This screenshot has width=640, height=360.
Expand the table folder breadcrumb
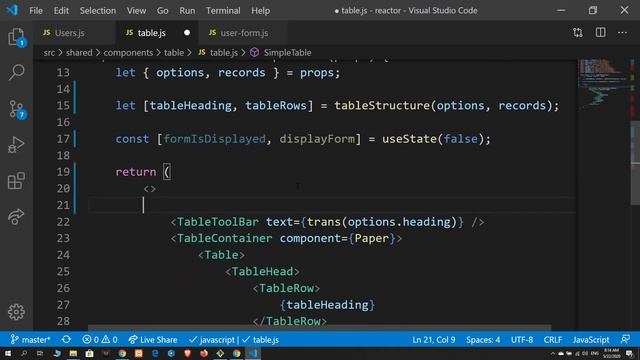[174, 53]
